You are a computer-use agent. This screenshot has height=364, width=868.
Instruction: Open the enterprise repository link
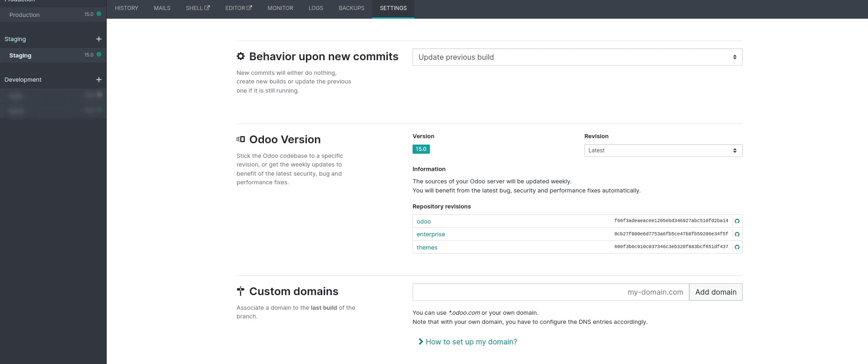[430, 234]
